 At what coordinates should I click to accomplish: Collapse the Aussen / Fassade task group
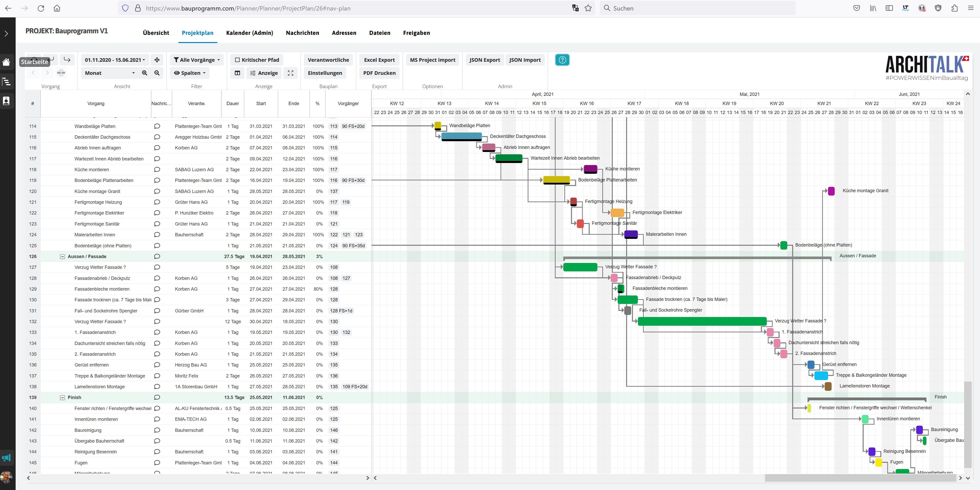[62, 257]
